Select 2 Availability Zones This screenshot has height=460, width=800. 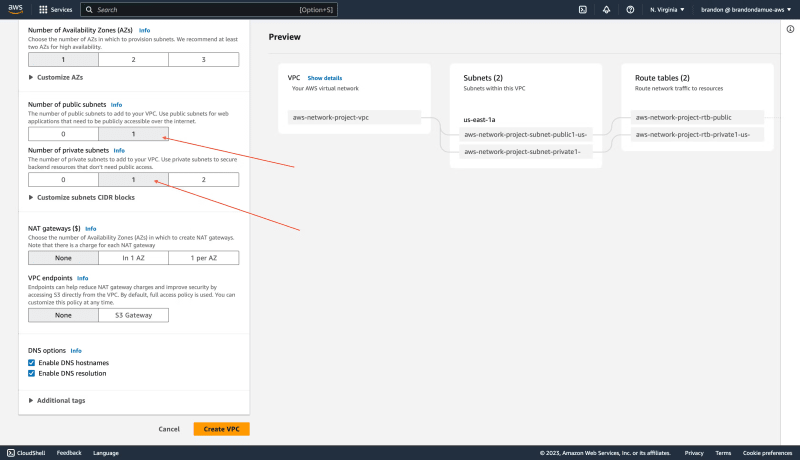pyautogui.click(x=133, y=60)
